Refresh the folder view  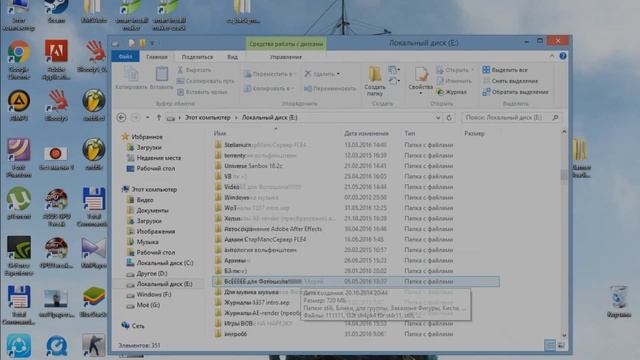pos(449,118)
